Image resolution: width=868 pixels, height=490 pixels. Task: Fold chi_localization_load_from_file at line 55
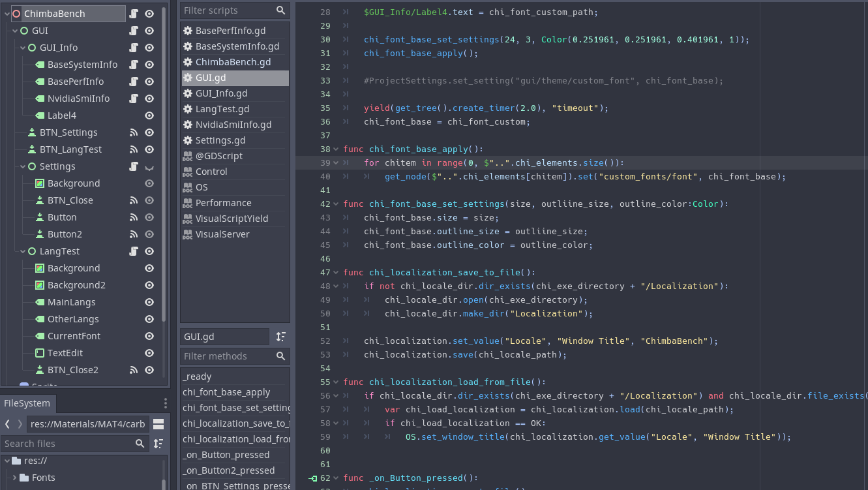[337, 382]
